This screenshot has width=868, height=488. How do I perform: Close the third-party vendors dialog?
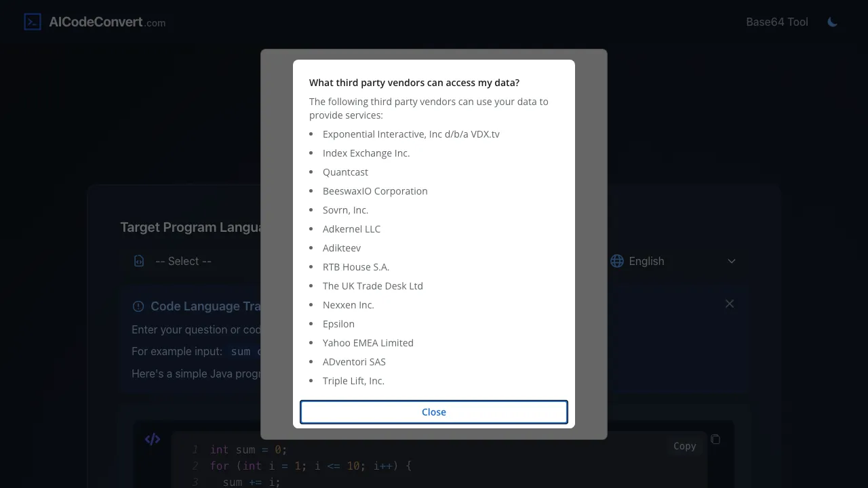pos(433,411)
